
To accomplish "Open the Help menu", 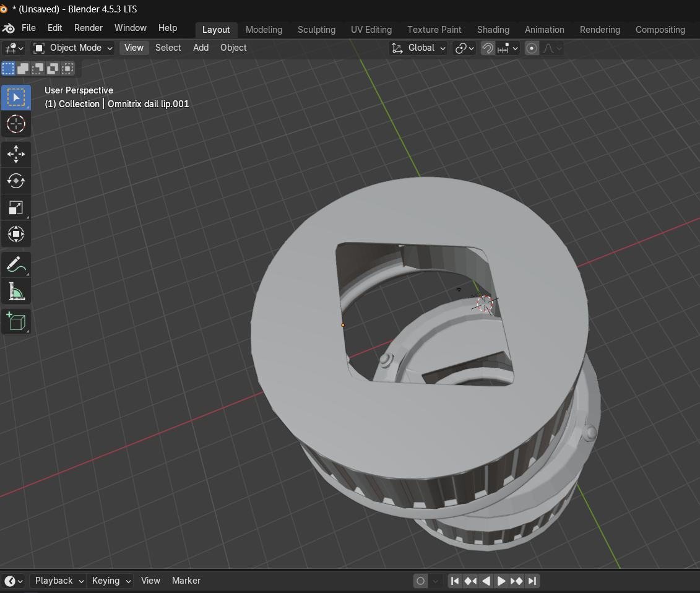I will 168,28.
